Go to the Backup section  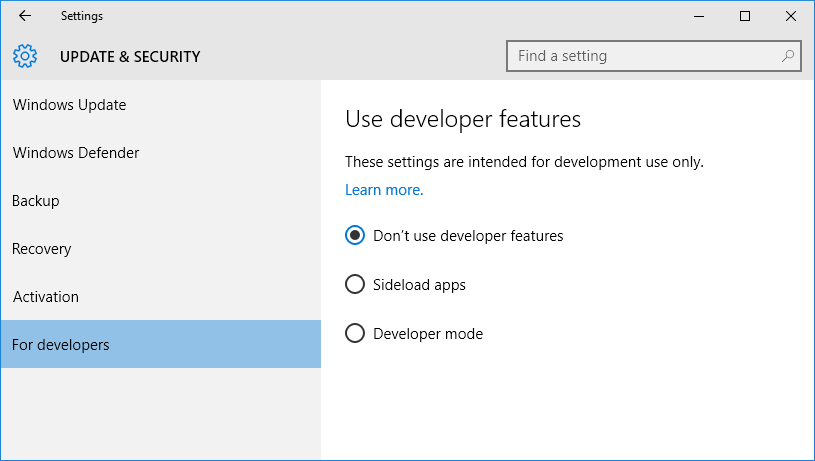[161, 201]
